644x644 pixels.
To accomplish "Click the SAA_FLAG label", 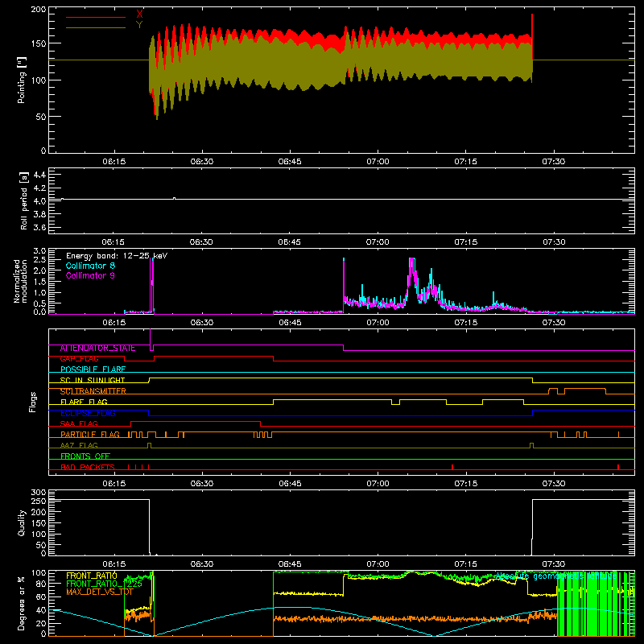I will [x=79, y=424].
